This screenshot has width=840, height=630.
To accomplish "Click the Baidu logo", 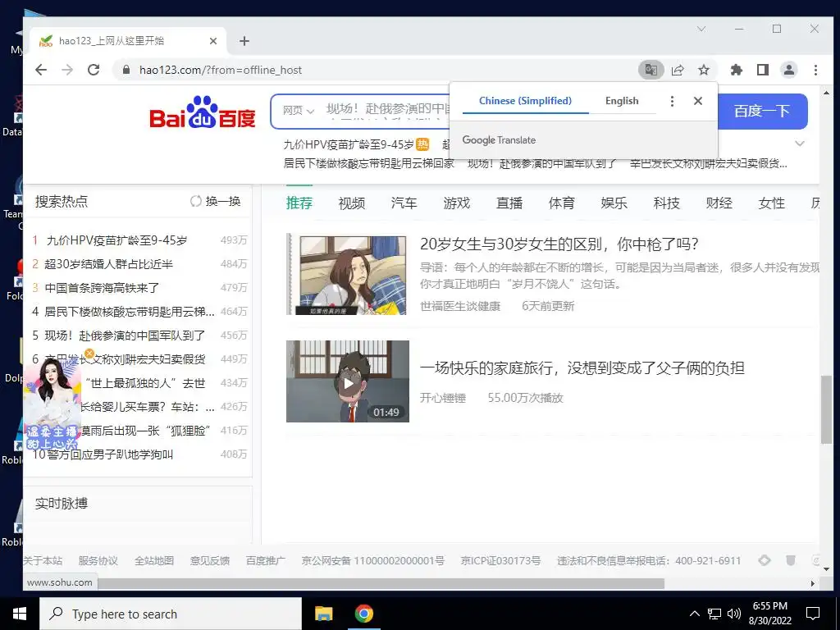I will pos(203,112).
